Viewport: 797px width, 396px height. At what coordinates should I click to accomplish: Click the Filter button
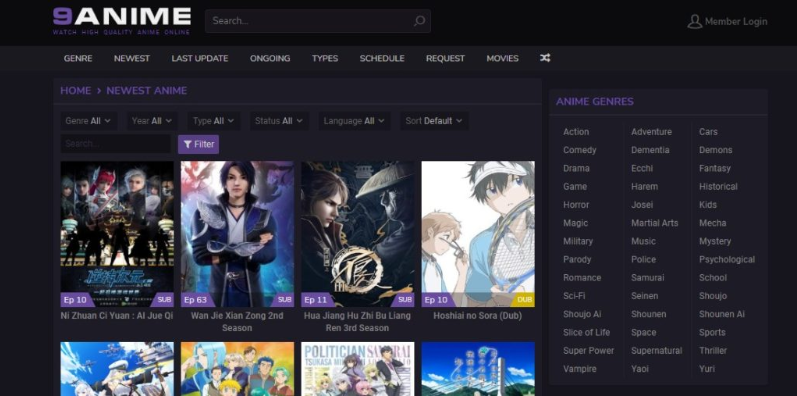click(x=198, y=144)
